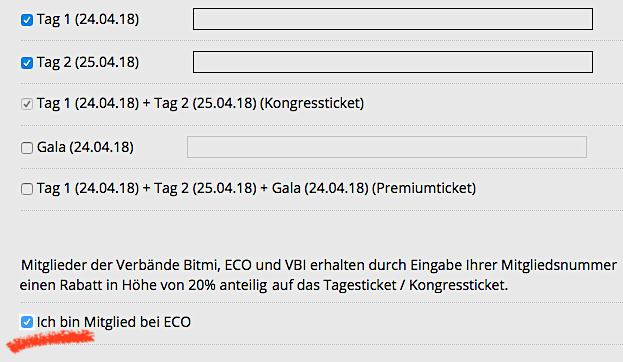Click the '(Premiumticket)' label text
623x362 pixels.
click(424, 188)
